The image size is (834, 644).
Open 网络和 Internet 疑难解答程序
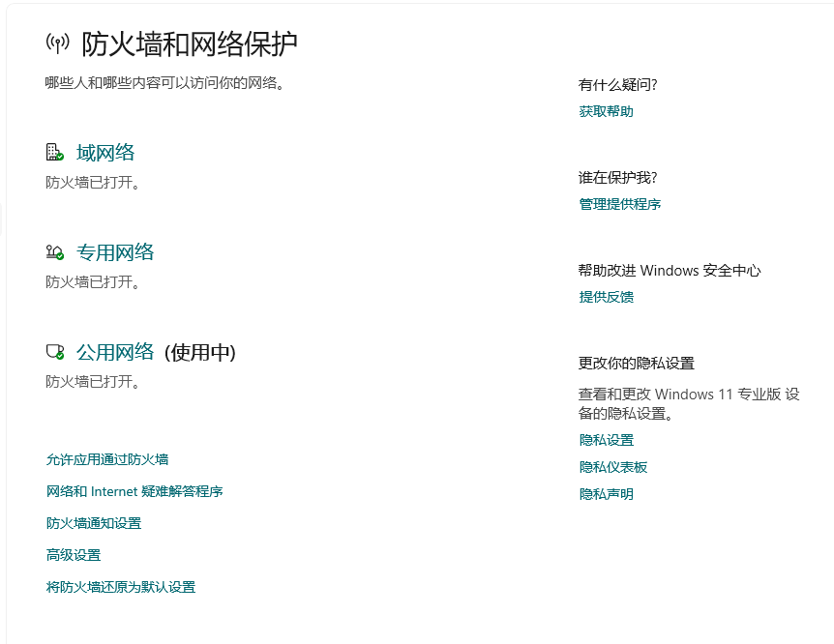134,491
